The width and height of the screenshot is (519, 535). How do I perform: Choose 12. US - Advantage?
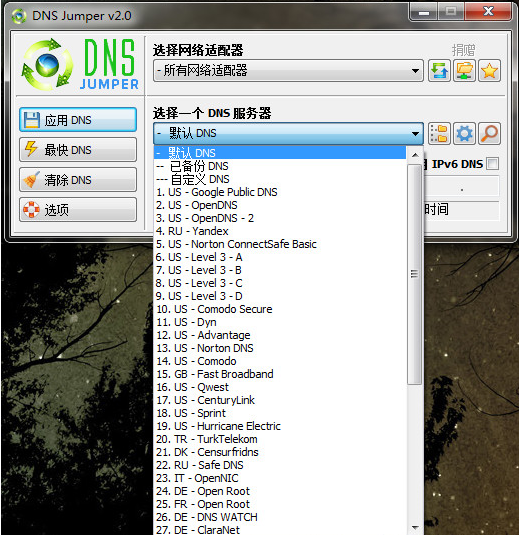(x=280, y=335)
